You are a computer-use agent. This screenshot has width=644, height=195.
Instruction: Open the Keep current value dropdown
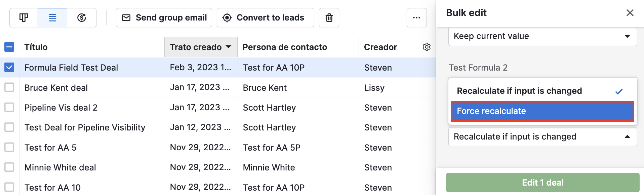542,36
